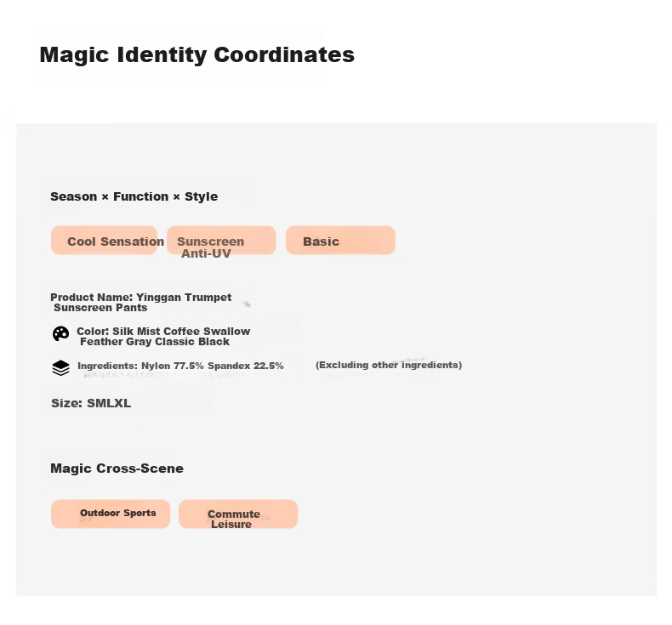Select the Sunscreen Anti-UV tag
Image resolution: width=672 pixels, height=625 pixels.
221,241
